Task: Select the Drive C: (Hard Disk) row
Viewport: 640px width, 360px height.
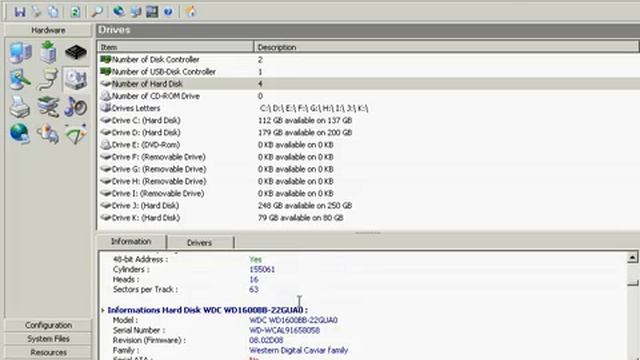Action: [x=369, y=120]
